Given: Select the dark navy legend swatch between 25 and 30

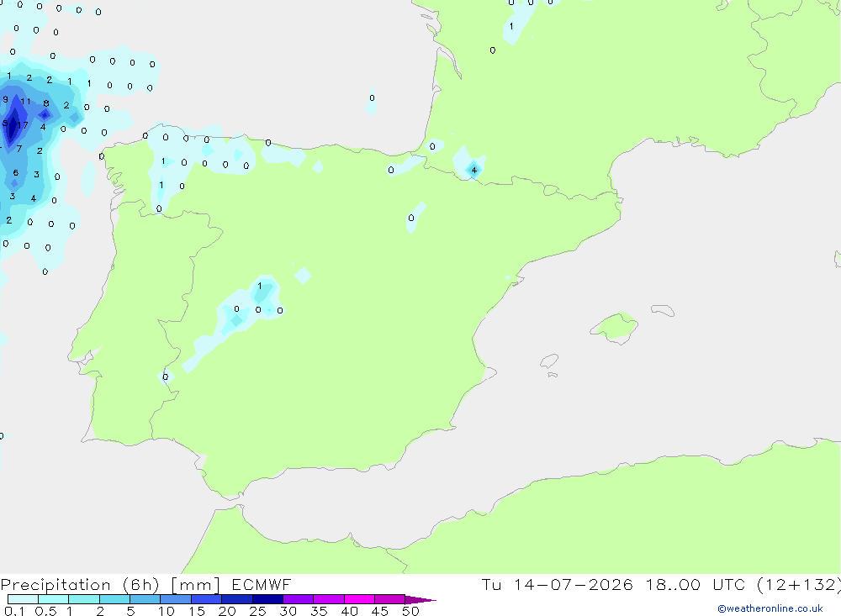Looking at the screenshot, I should coord(267,599).
